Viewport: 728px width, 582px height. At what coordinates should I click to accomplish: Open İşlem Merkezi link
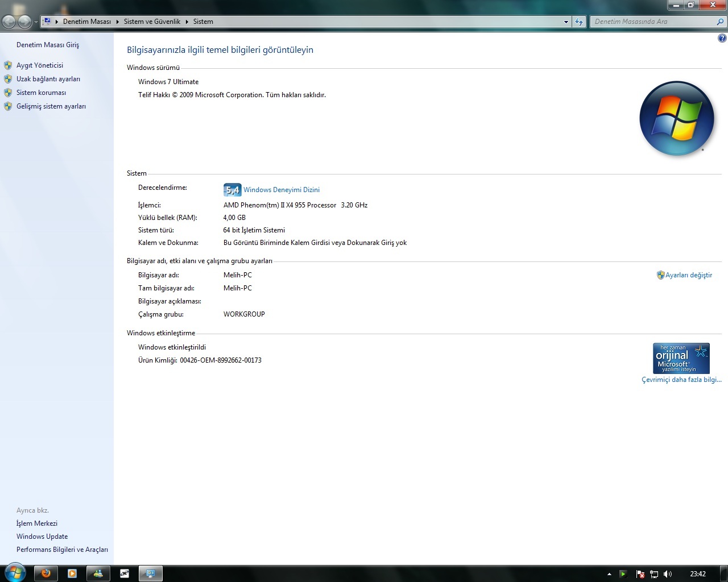pyautogui.click(x=37, y=523)
